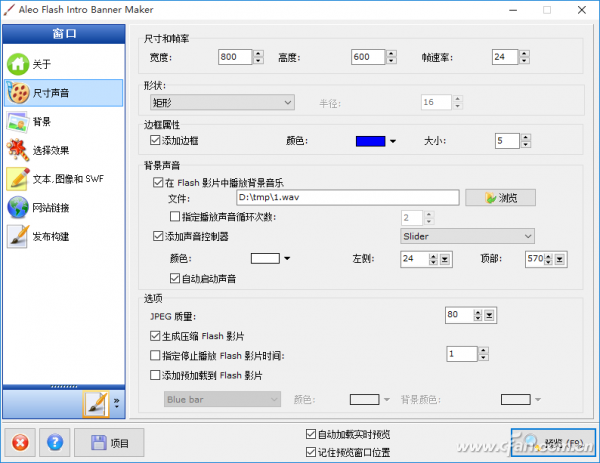Click the 高度 input field showing 600
This screenshot has height=463, width=600.
(368, 57)
